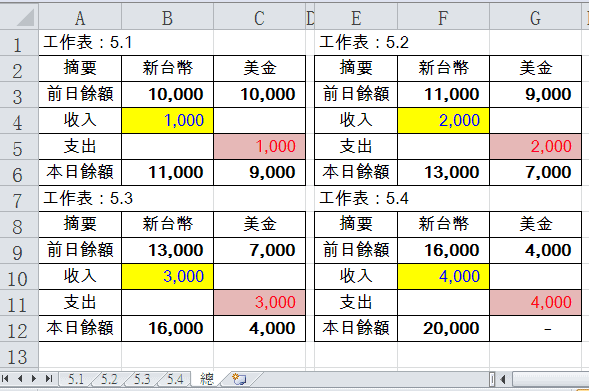589x391 pixels.
Task: Click cell titled 工作表：5.2
Action: [356, 43]
